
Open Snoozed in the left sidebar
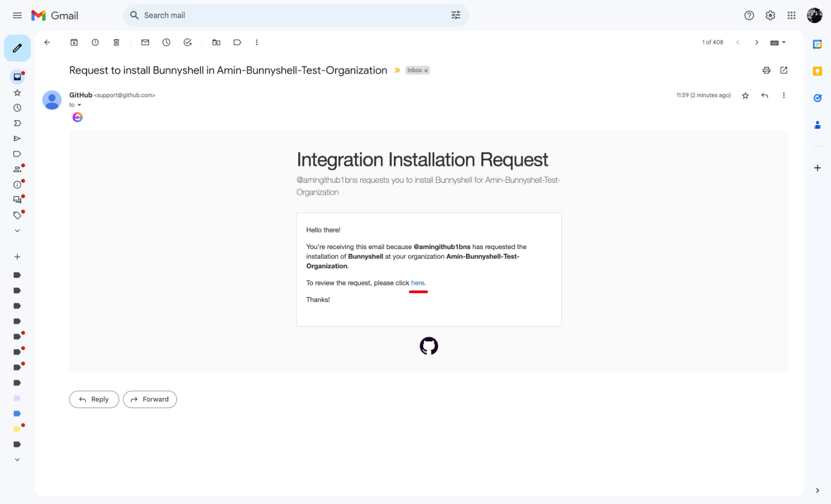(17, 108)
